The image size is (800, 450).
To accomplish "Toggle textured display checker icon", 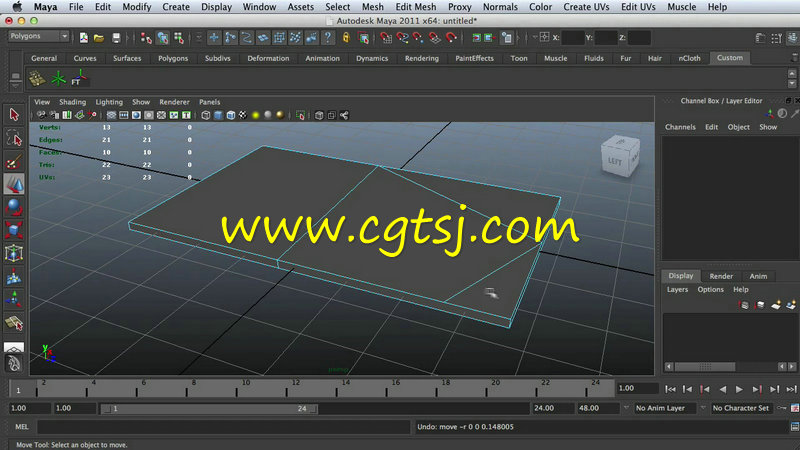I will (x=243, y=115).
